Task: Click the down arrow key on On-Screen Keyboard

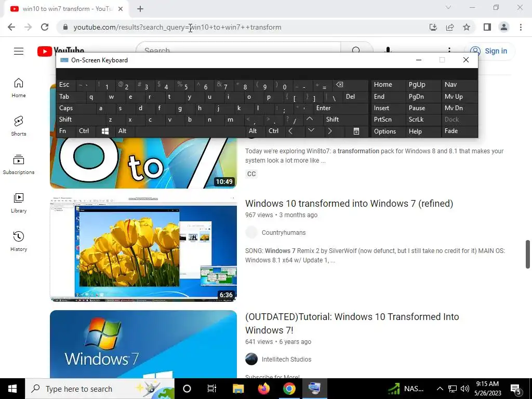Action: coord(311,131)
